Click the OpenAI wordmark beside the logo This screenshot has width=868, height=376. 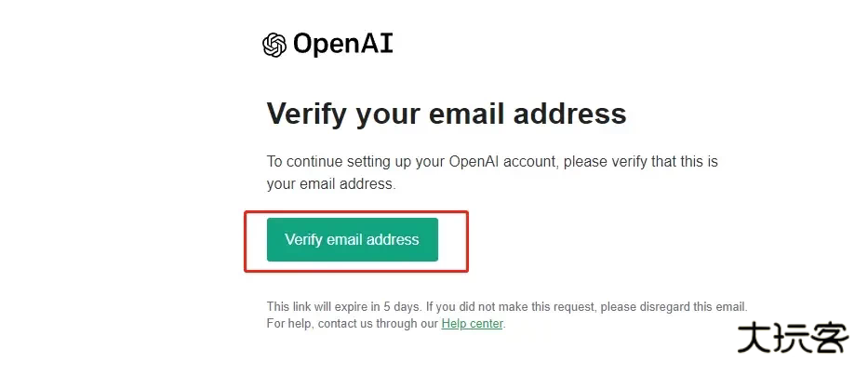point(342,44)
